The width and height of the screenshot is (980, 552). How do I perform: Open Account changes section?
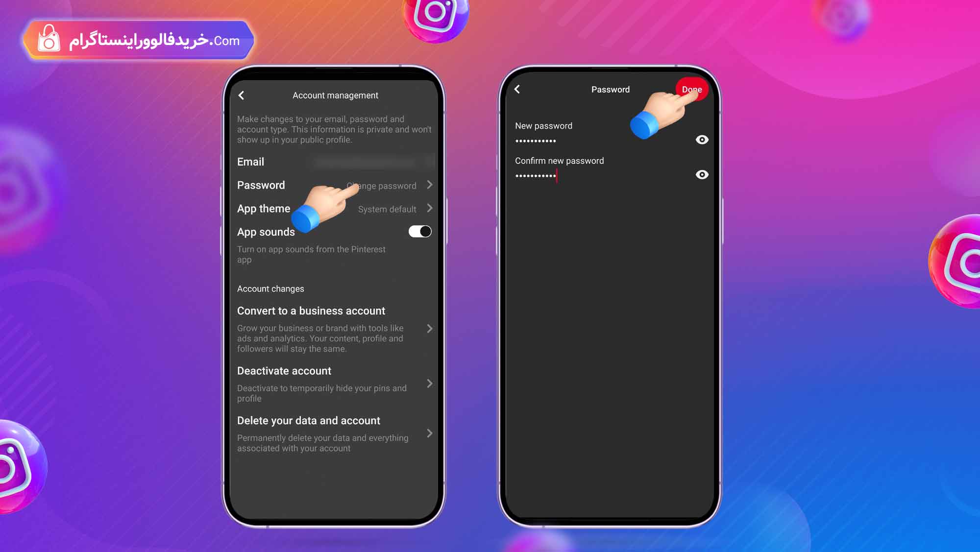(270, 288)
